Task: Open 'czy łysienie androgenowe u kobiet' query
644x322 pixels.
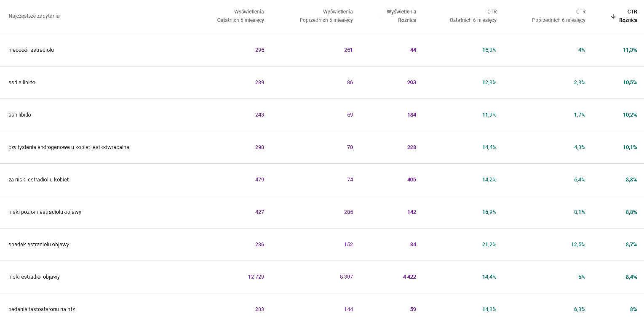Action: 69,147
